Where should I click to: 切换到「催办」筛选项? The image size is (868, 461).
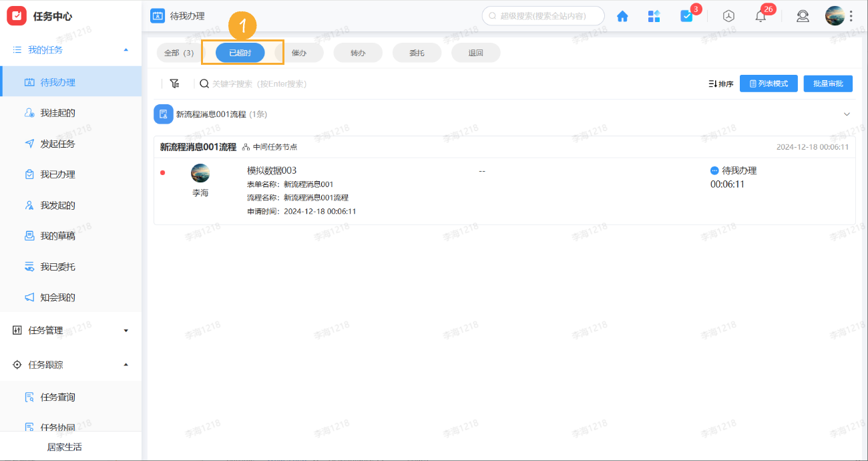pos(300,51)
